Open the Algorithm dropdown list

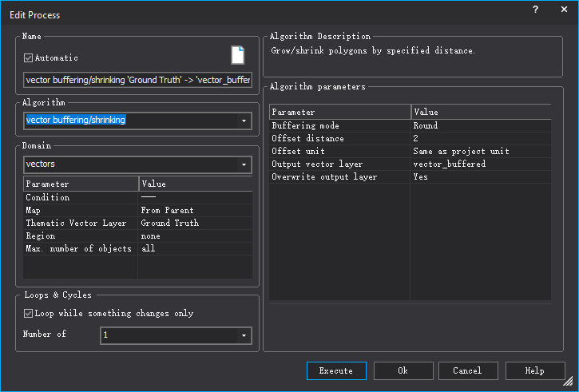[243, 121]
